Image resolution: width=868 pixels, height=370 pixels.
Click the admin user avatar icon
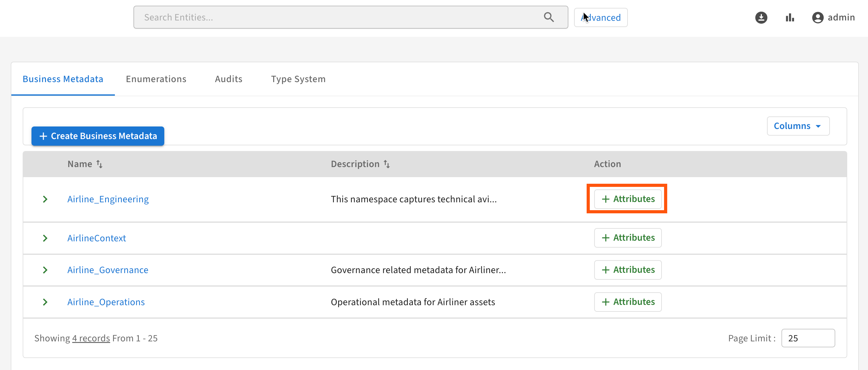pyautogui.click(x=817, y=18)
